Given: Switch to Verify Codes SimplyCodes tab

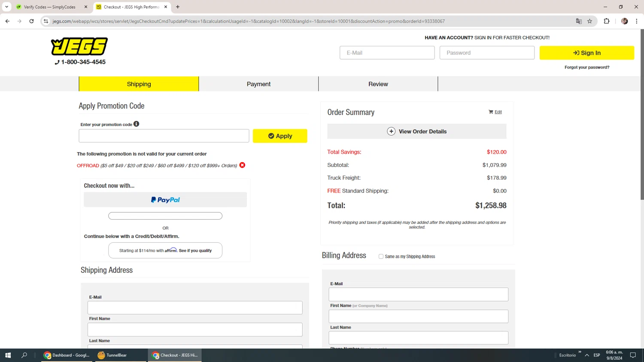Looking at the screenshot, I should point(49,7).
